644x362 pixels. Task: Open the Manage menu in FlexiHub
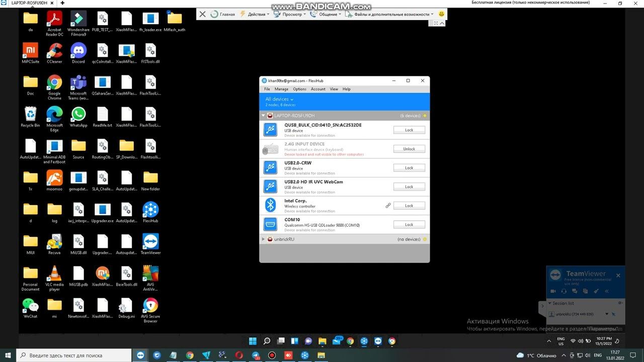[x=281, y=89]
